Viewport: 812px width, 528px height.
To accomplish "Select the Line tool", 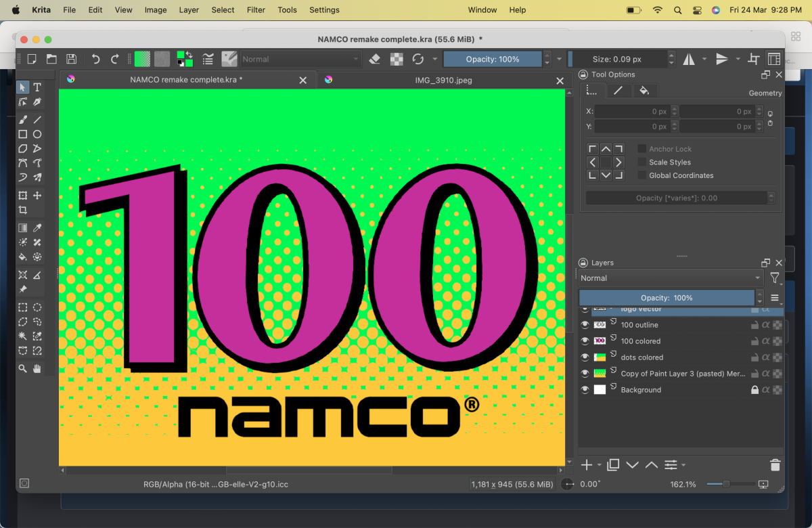I will click(37, 120).
